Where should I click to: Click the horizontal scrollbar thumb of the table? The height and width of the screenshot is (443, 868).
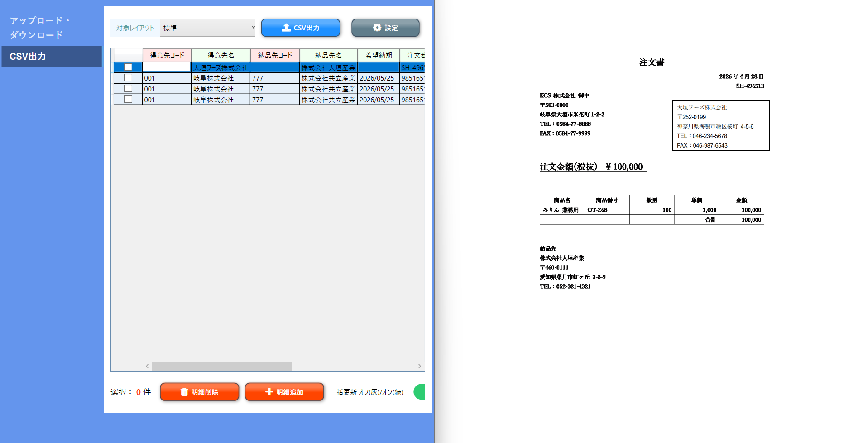(x=222, y=366)
